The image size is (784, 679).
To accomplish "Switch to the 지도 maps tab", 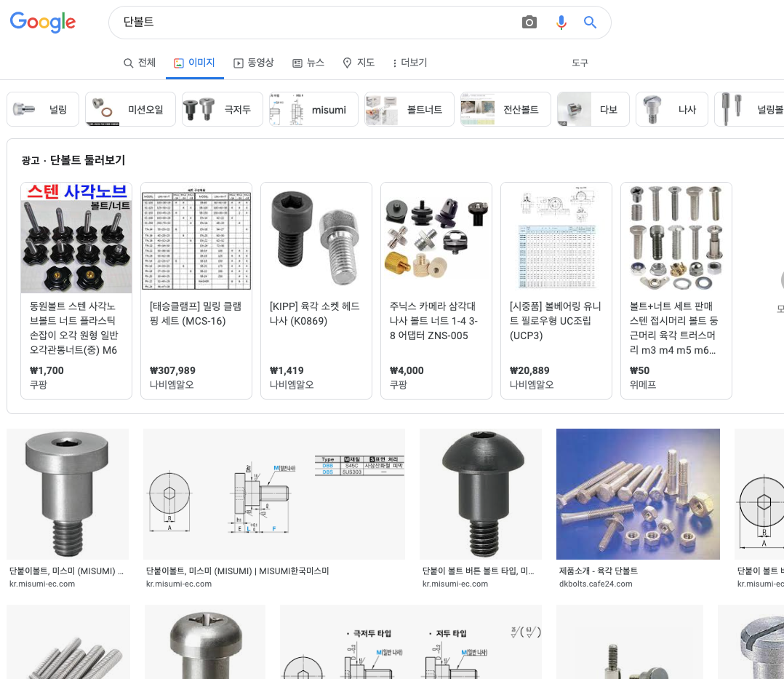I will click(x=359, y=63).
